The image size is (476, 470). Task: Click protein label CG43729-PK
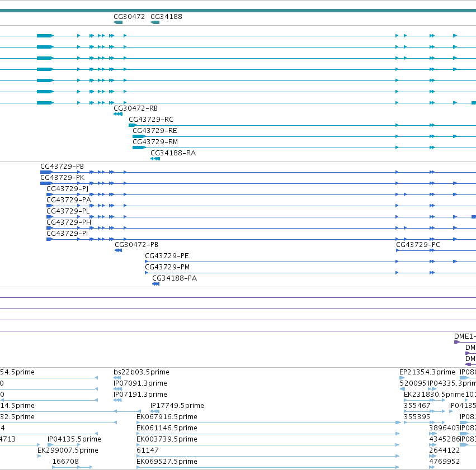click(x=62, y=178)
